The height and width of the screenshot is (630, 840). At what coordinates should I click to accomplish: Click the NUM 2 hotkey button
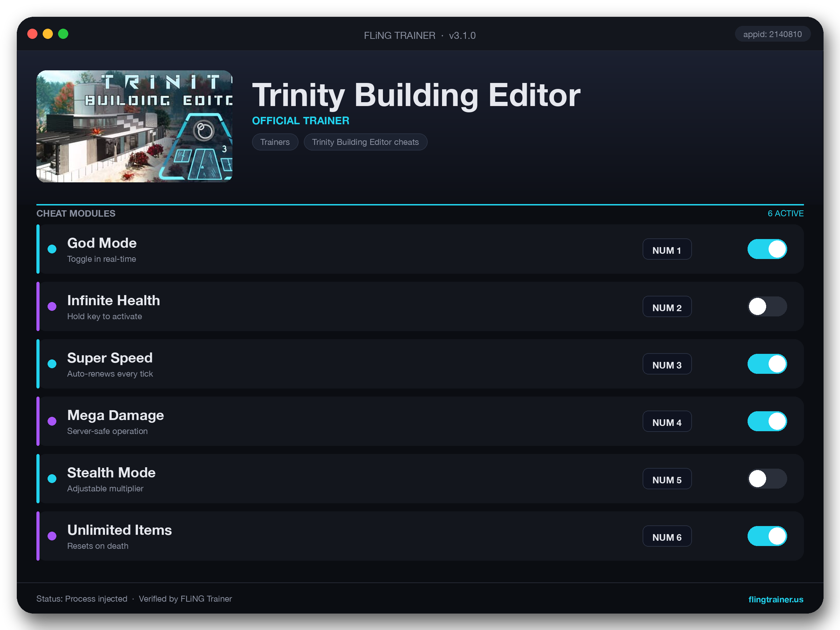(667, 307)
